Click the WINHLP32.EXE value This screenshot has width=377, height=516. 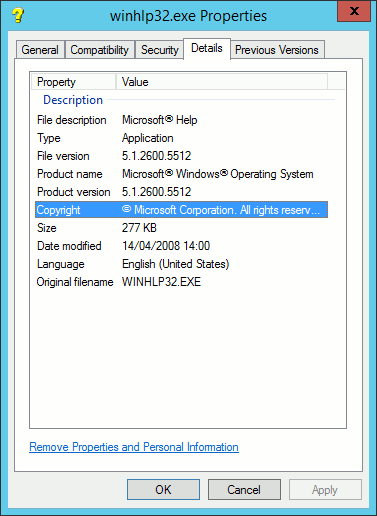click(162, 282)
